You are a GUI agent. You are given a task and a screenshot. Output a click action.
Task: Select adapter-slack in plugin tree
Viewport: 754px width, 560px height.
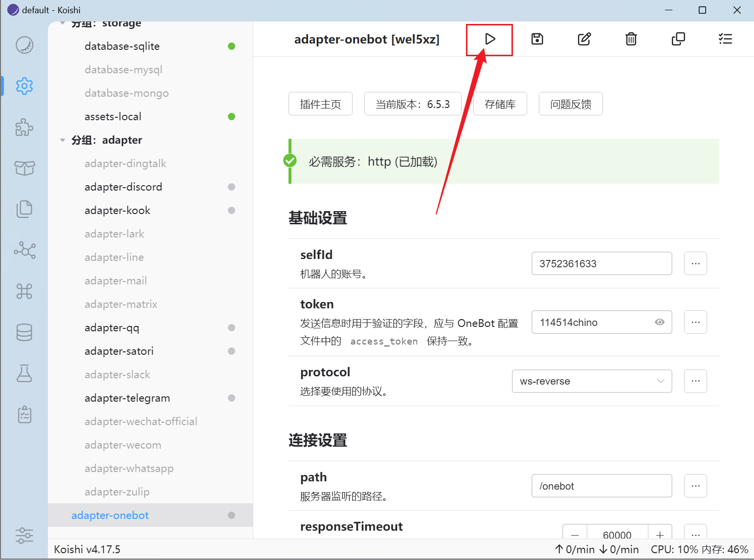coord(150,375)
